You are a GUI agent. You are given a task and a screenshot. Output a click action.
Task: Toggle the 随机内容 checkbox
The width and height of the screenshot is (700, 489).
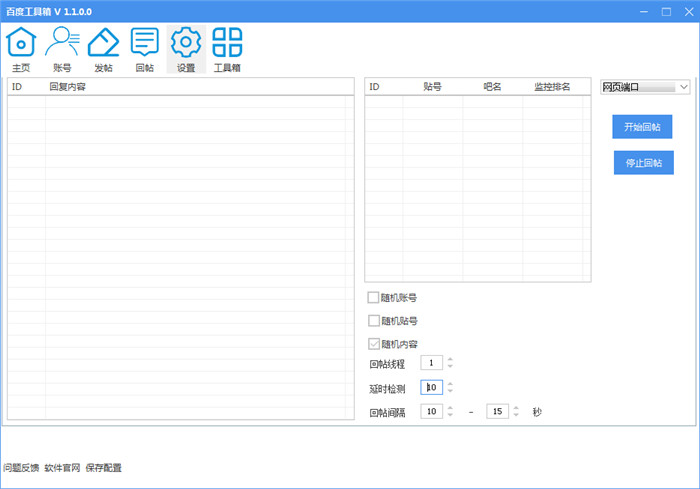374,344
